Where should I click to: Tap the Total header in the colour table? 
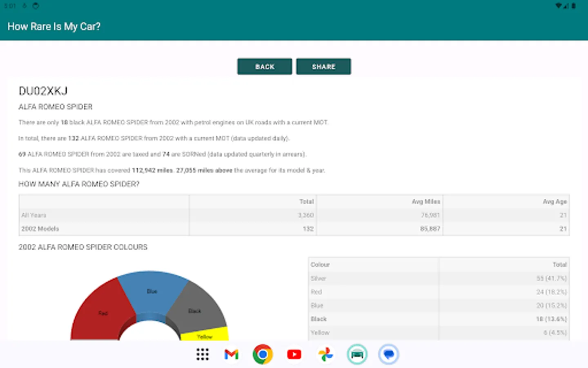[x=560, y=265]
